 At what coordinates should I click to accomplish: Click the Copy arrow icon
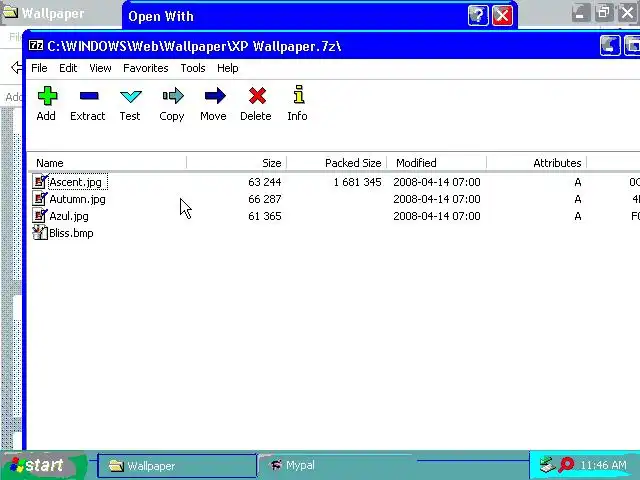point(173,96)
